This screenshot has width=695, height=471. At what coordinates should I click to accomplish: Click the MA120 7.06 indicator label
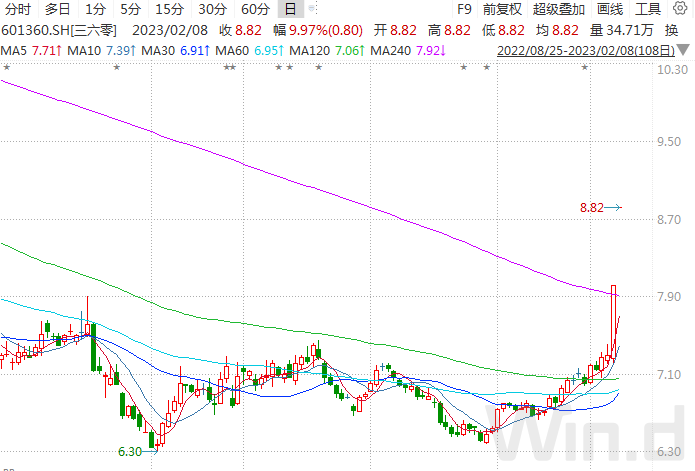327,51
